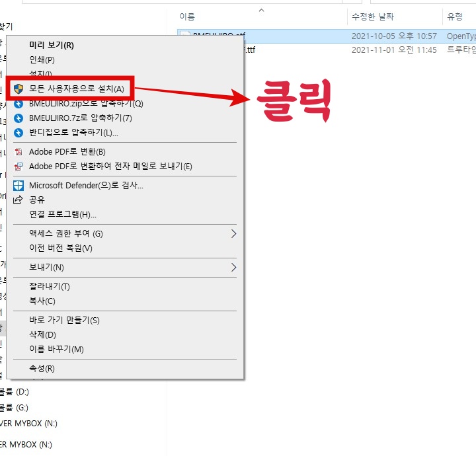Choose 잘라내기(T) from the menu
Viewport: 476px width, 456px height.
point(50,286)
